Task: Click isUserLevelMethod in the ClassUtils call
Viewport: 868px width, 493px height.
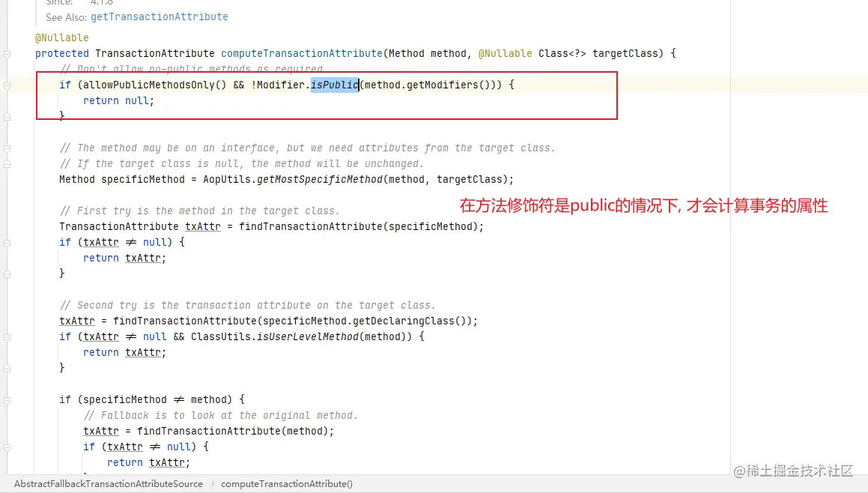Action: click(x=307, y=336)
